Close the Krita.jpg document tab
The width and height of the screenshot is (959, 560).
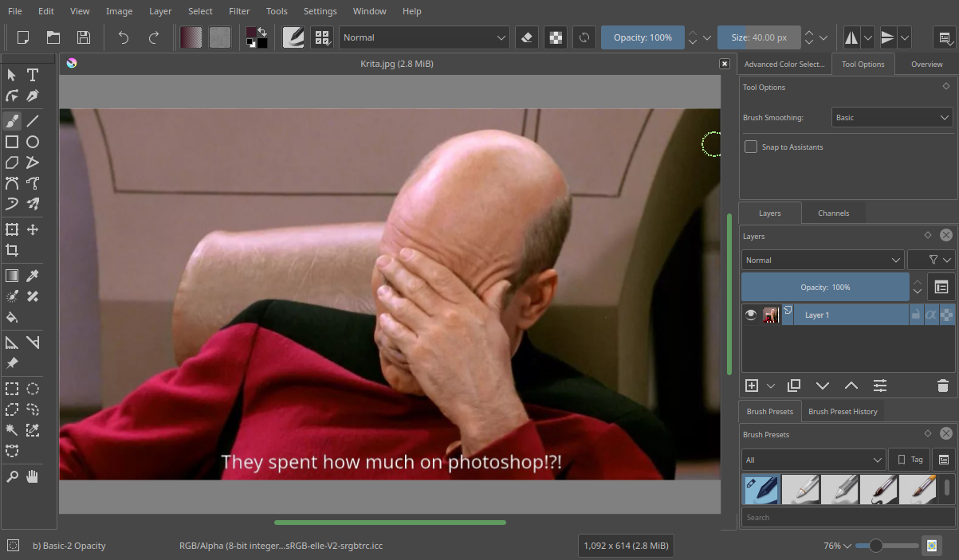tap(725, 64)
